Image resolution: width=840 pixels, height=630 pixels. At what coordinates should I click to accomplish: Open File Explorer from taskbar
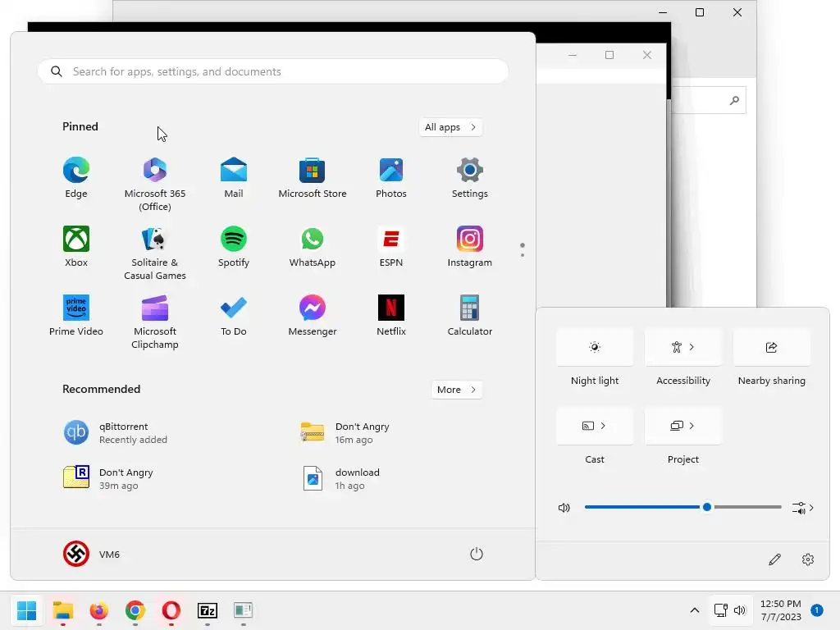click(62, 610)
